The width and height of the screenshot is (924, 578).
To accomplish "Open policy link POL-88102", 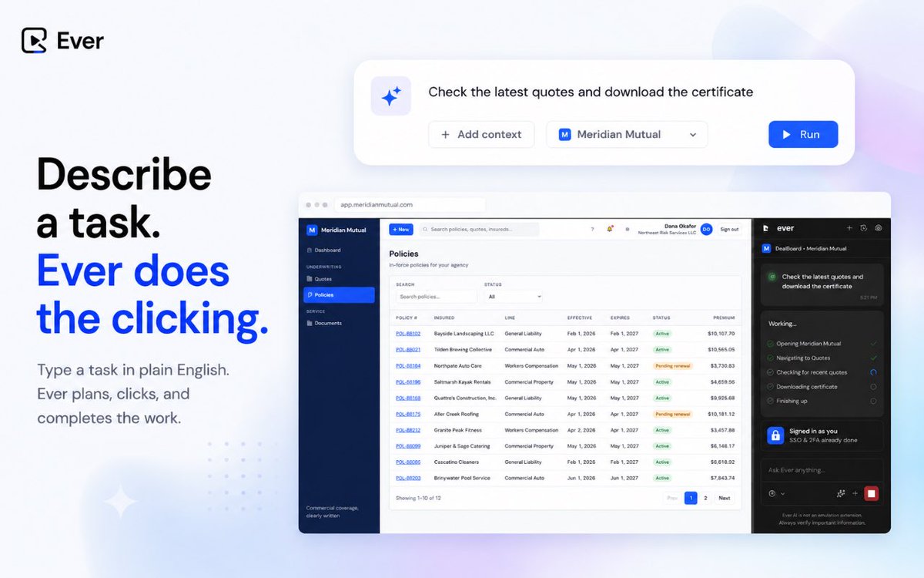I will click(x=408, y=334).
